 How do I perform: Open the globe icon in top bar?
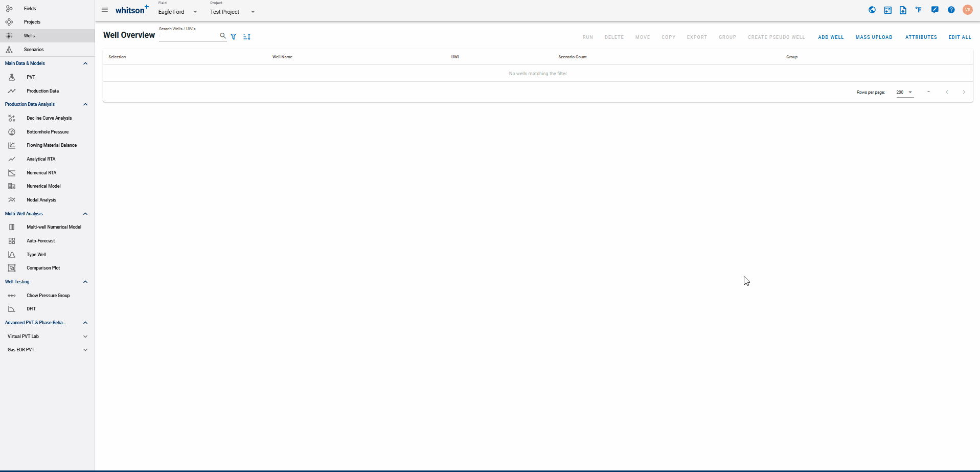pyautogui.click(x=872, y=10)
